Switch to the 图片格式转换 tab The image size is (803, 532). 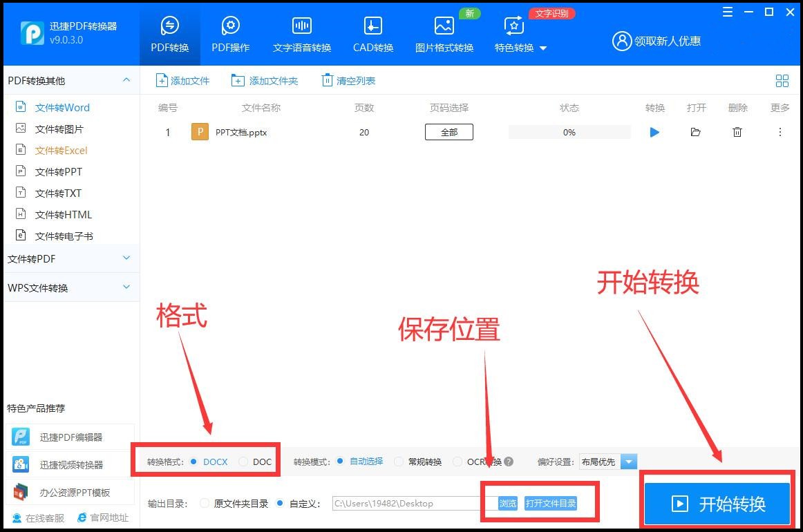(x=444, y=32)
